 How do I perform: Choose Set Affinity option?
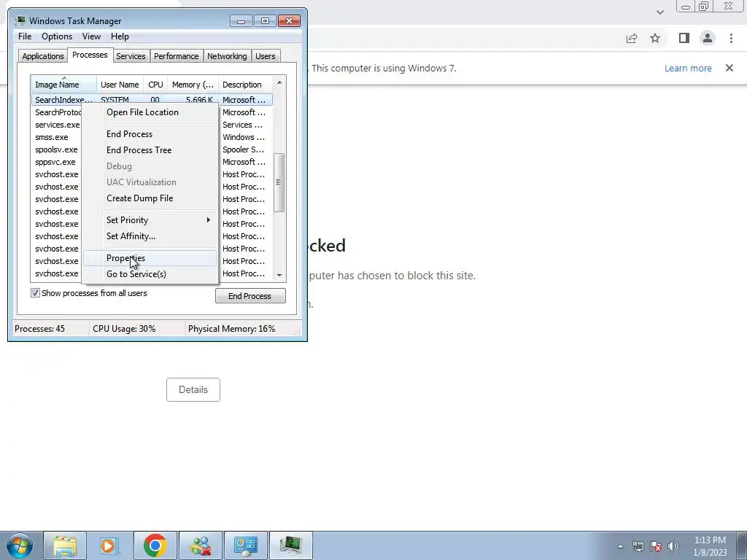[150, 236]
